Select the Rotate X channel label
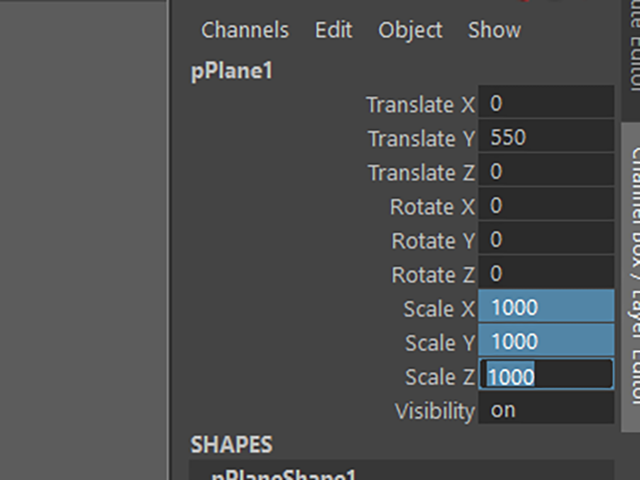Viewport: 640px width, 480px height. pos(432,207)
